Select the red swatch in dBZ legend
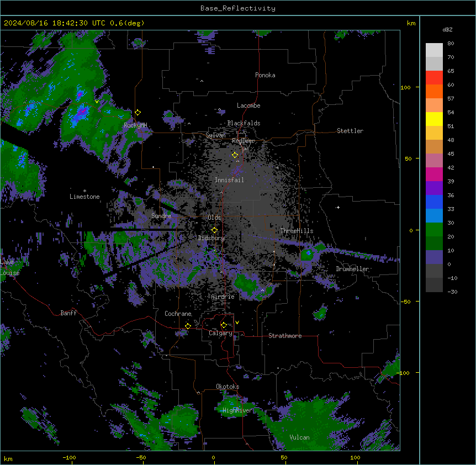 [x=434, y=78]
